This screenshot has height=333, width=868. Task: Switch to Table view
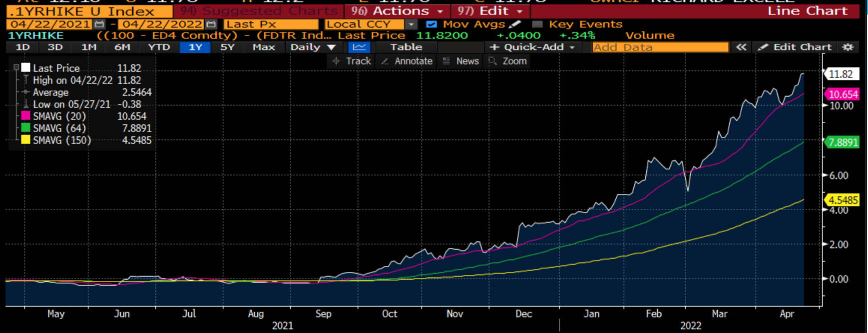pyautogui.click(x=406, y=47)
